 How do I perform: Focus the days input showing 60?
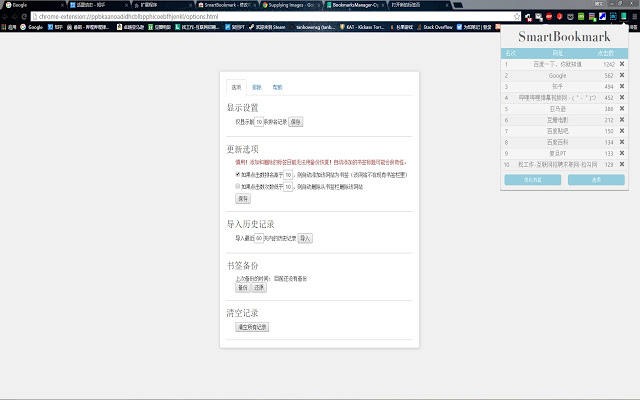pos(259,238)
